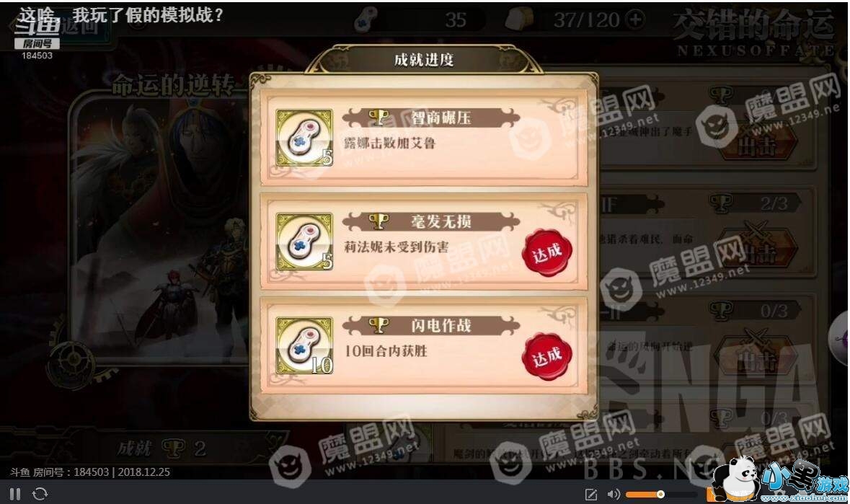Click the 成就进度 dialog title
Image resolution: width=850 pixels, height=504 pixels.
424,60
